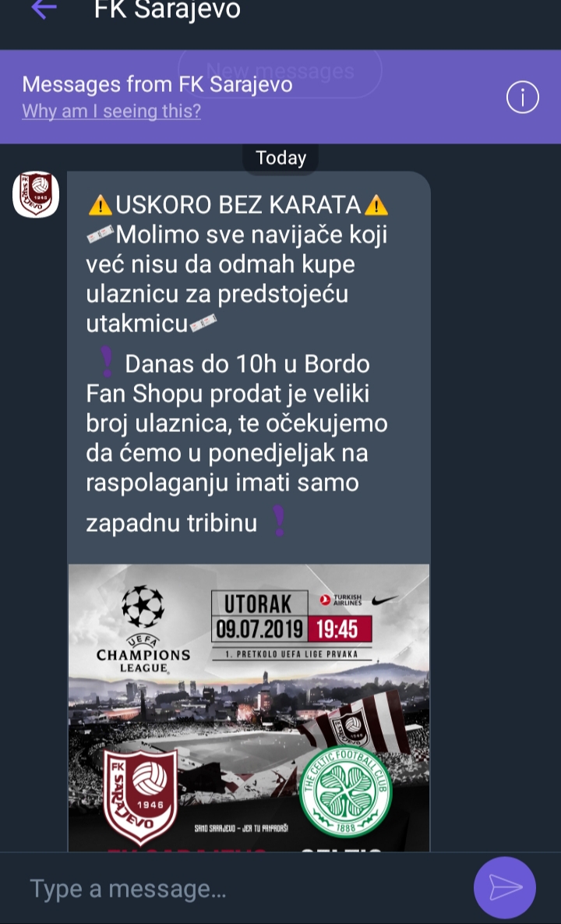Tap the Turkish Airlines logo on poster
This screenshot has height=924, width=561.
click(x=340, y=600)
